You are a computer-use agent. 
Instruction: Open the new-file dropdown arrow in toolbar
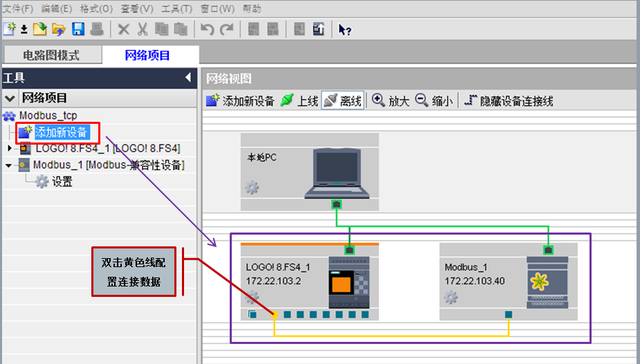tap(24, 29)
